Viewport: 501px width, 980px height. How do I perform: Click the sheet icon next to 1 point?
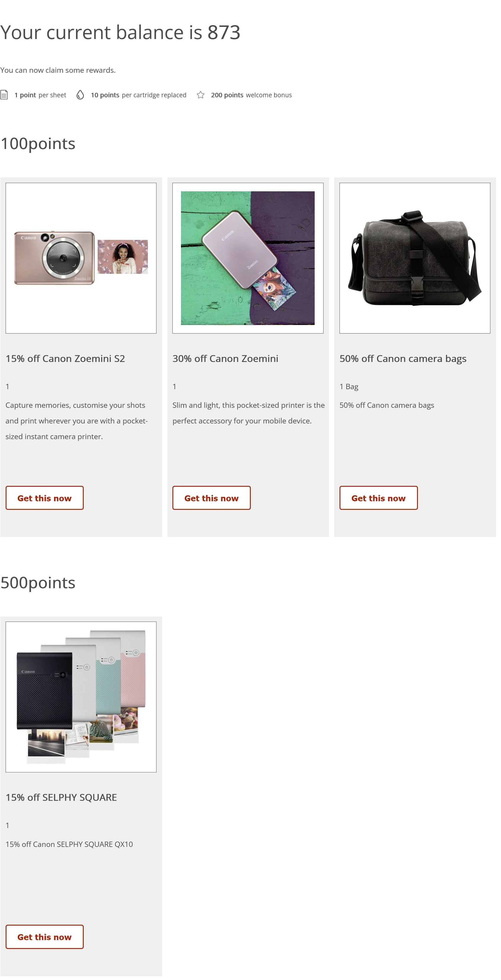pos(4,94)
